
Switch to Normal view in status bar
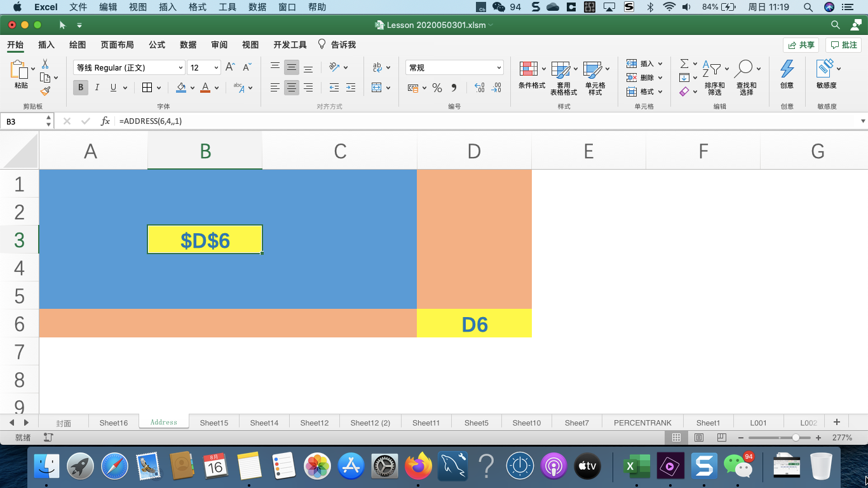coord(677,438)
